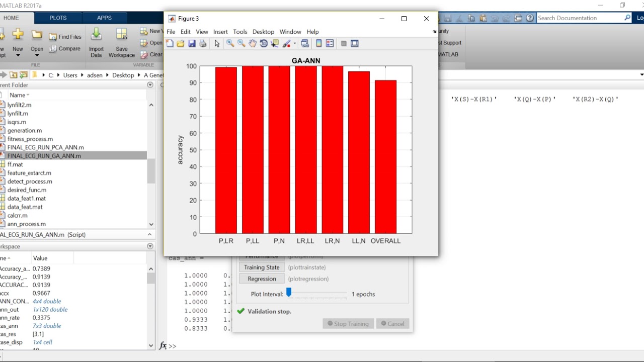Image resolution: width=644 pixels, height=362 pixels.
Task: Open the File menu in Figure 3
Action: (x=171, y=32)
